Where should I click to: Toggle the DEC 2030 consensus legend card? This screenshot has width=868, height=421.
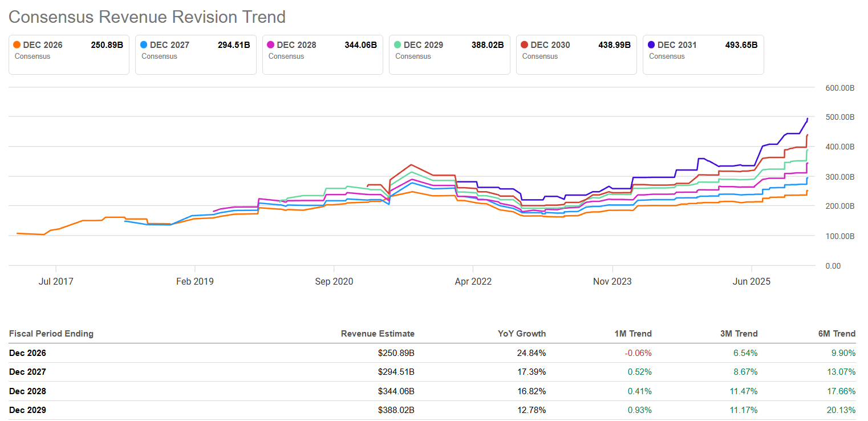(x=577, y=55)
